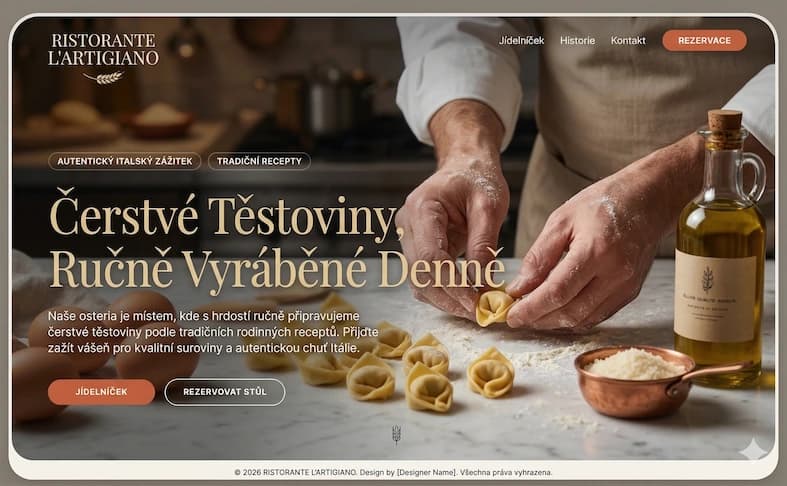Click the Rezervovat stůl outlined button
Image resolution: width=787 pixels, height=486 pixels.
click(x=225, y=392)
